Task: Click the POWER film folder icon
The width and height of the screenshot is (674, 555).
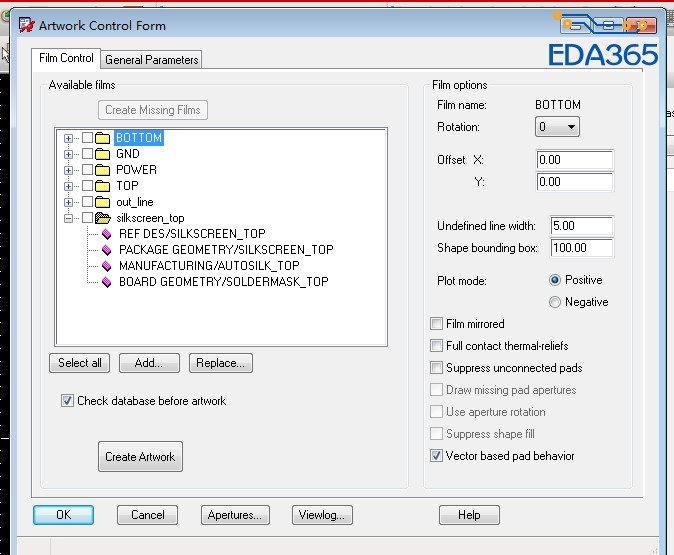Action: tap(102, 170)
